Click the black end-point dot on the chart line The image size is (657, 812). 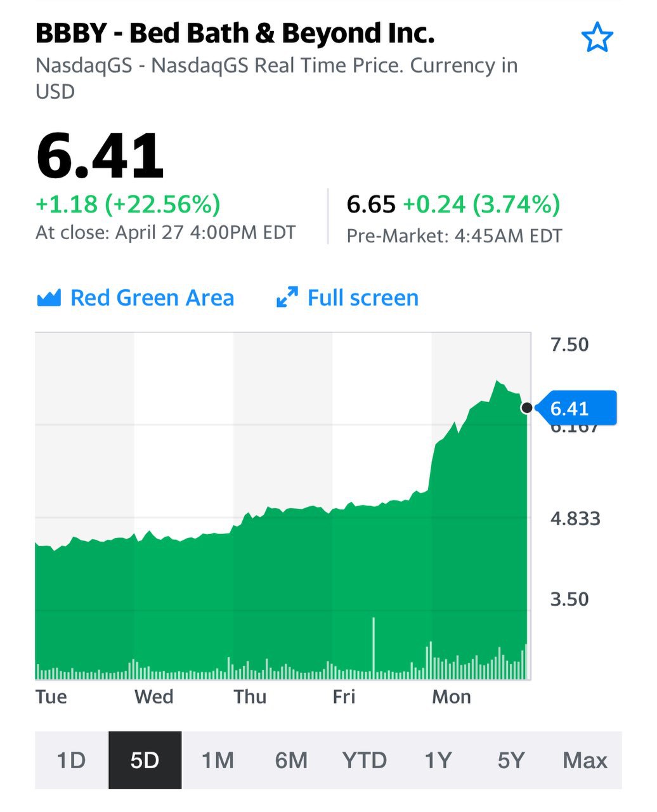click(x=526, y=408)
